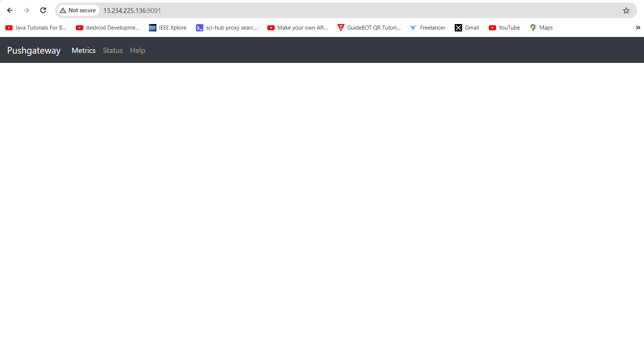Open the Pushgateway Help page
Screen dimensions: 644x340
point(138,50)
